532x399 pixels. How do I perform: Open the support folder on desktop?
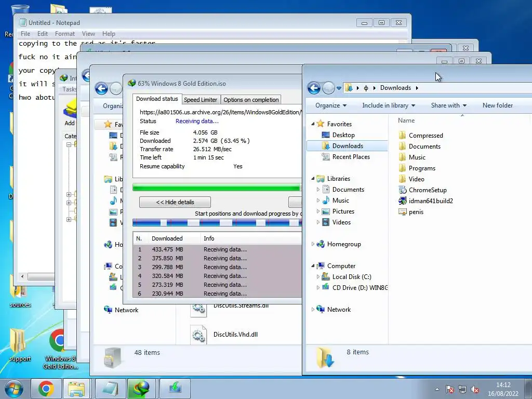tap(20, 345)
